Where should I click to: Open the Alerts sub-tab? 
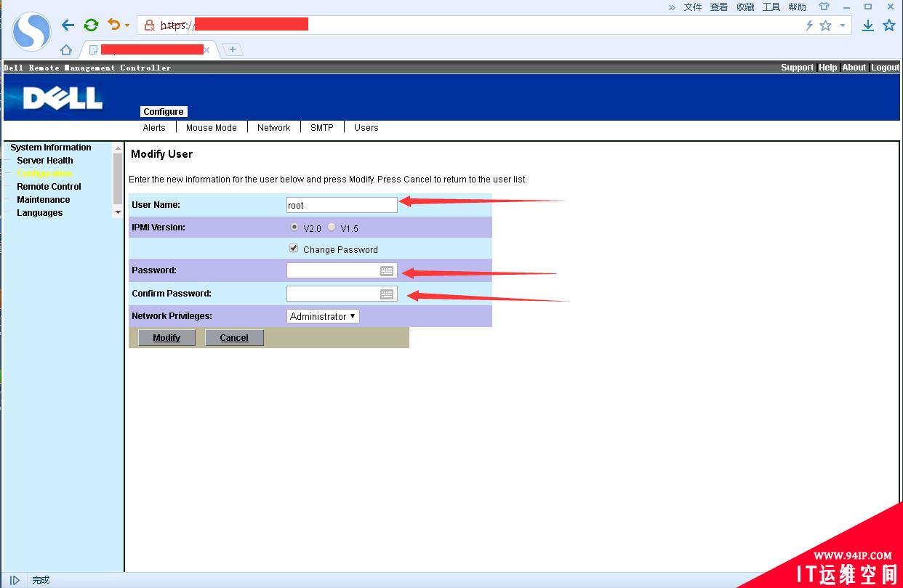154,128
